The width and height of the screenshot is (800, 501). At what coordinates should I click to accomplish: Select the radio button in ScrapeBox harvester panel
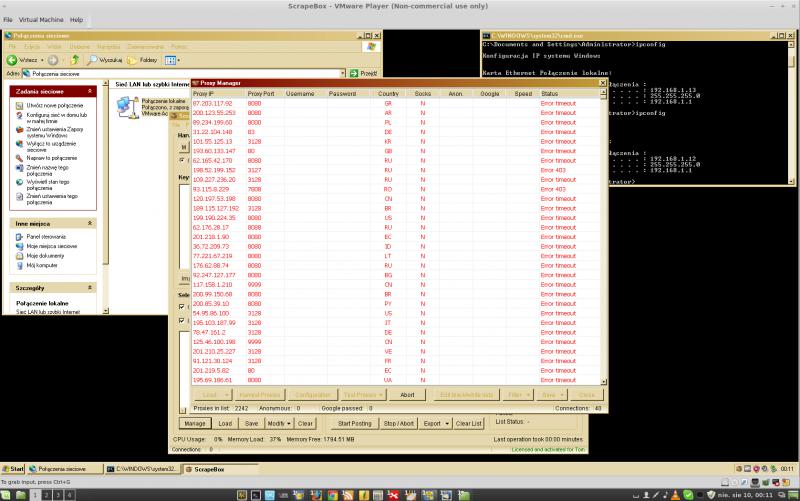(x=182, y=159)
